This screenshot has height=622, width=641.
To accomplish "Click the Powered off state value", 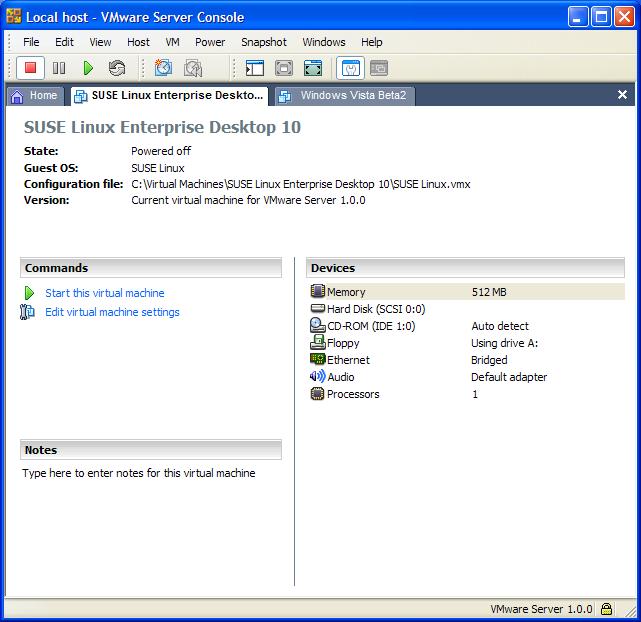I will (x=161, y=151).
